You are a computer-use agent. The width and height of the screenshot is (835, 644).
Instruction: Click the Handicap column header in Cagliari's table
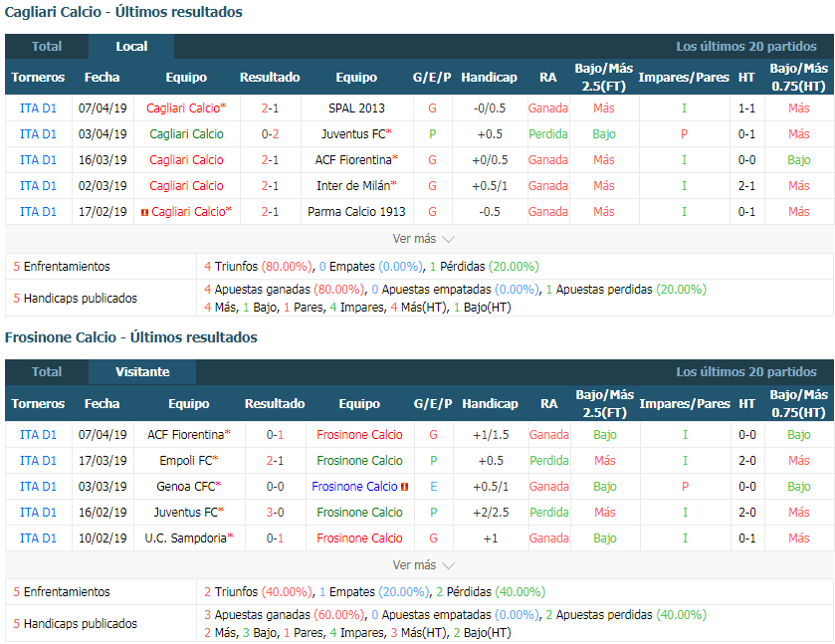point(489,78)
